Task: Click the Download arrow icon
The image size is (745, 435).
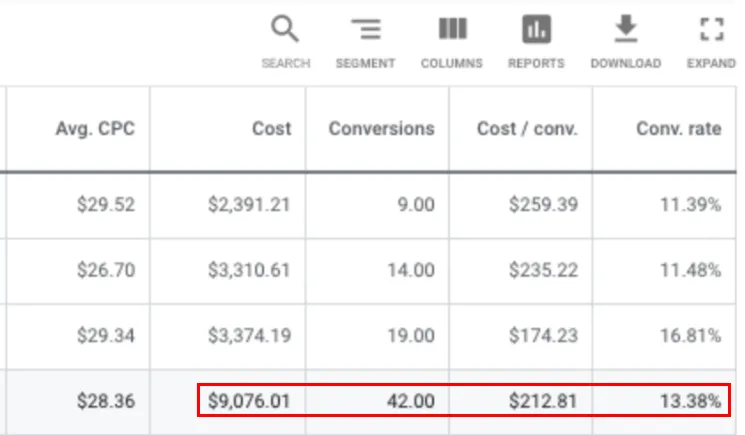Action: pyautogui.click(x=626, y=28)
